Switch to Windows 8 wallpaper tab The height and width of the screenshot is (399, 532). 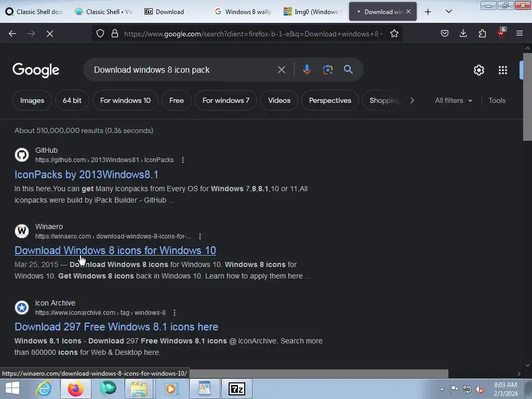243,11
